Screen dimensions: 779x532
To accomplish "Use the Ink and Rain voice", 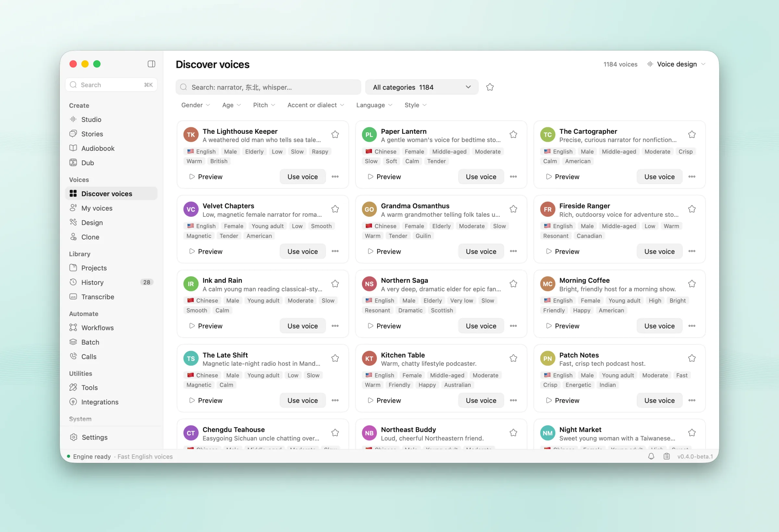I will [302, 326].
